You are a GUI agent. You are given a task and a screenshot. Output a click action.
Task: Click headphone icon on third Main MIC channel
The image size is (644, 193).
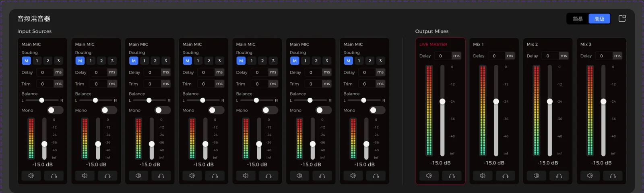161,176
